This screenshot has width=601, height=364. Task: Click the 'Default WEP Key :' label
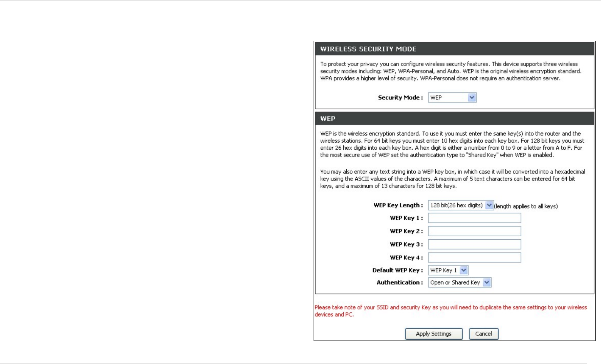tap(398, 270)
